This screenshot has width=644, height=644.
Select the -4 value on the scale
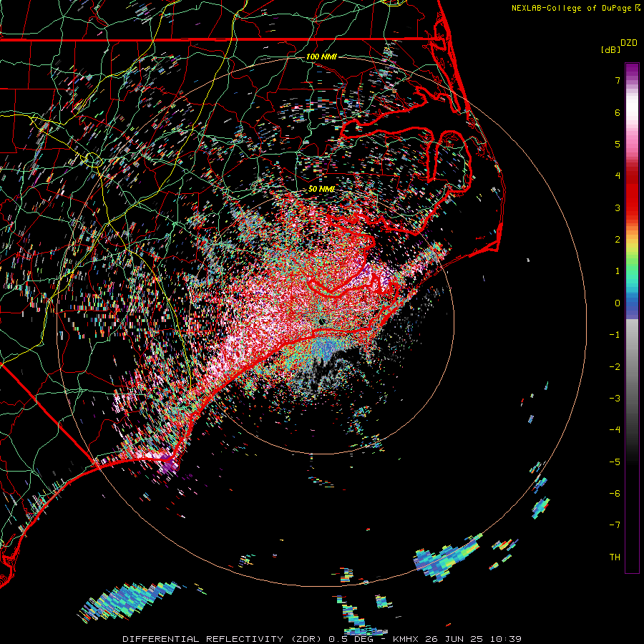615,430
